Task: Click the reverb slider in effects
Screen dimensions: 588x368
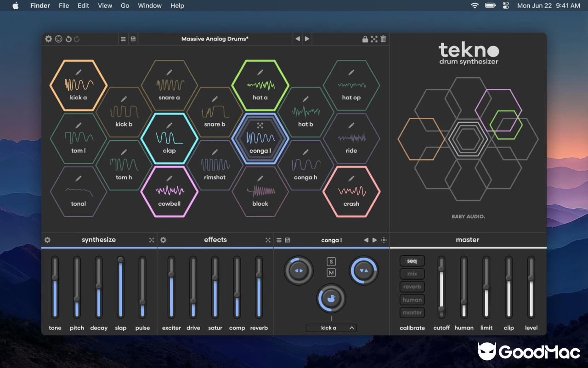Action: coord(259,287)
